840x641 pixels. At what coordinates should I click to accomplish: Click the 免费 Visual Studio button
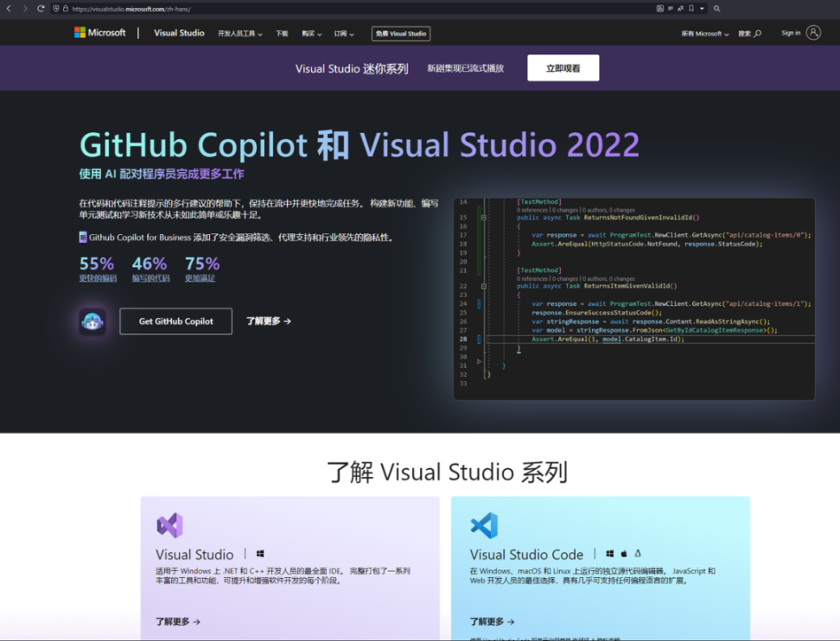(x=401, y=34)
